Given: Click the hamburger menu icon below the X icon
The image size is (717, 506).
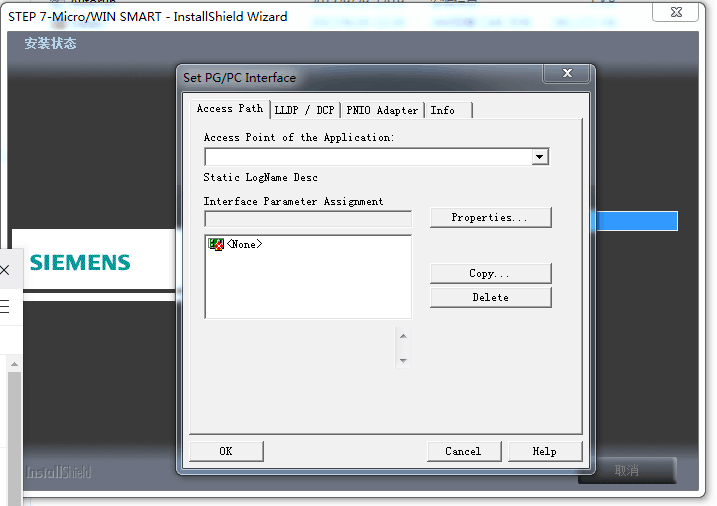Looking at the screenshot, I should [x=5, y=306].
